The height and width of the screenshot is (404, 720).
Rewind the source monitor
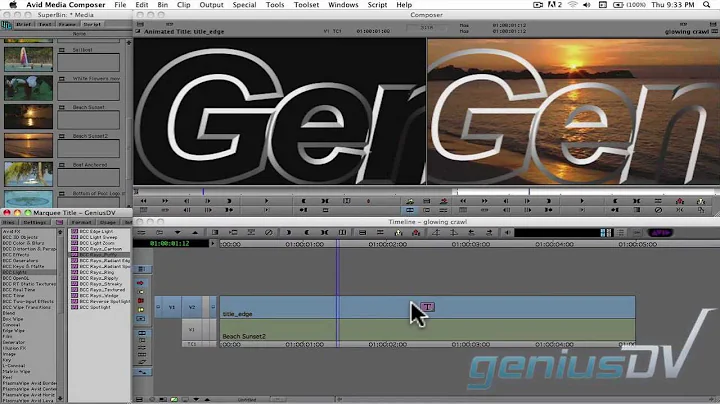(143, 201)
